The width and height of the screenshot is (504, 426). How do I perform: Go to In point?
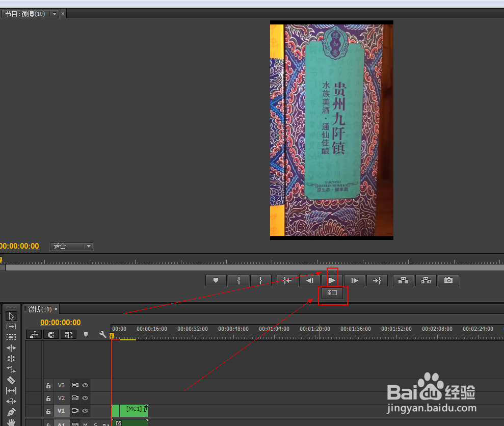pyautogui.click(x=287, y=281)
